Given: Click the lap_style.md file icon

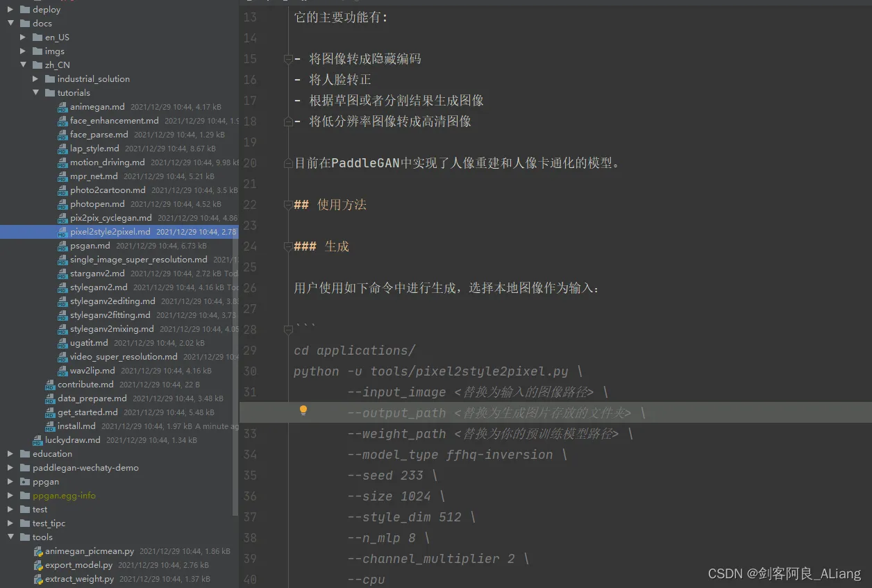Looking at the screenshot, I should click(x=62, y=149).
